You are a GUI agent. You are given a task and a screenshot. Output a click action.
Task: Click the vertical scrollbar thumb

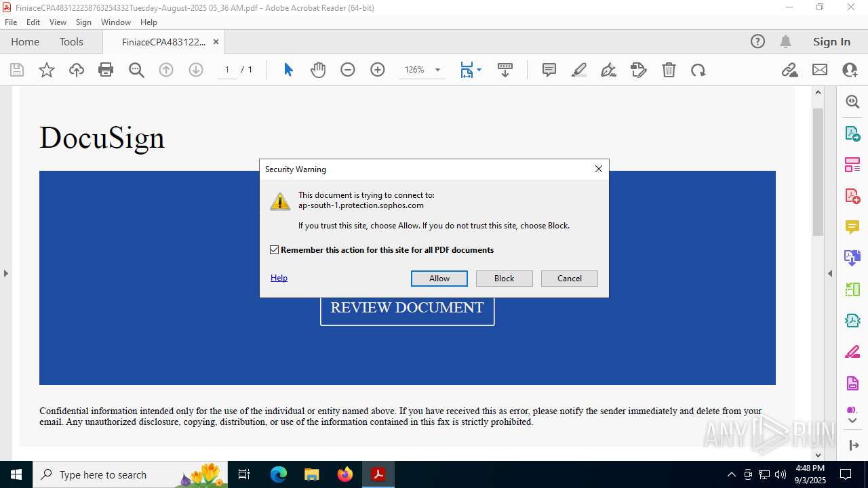[x=818, y=171]
